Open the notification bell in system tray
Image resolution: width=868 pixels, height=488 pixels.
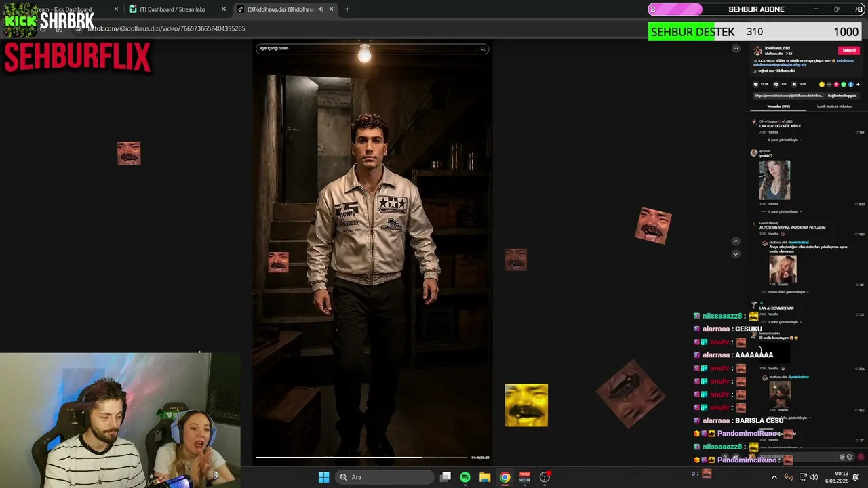tap(856, 477)
